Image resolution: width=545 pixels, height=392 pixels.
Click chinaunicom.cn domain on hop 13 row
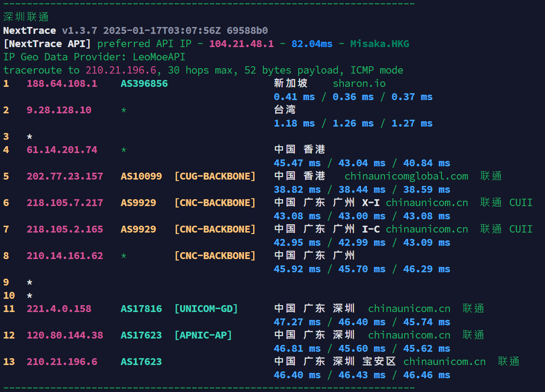(444, 362)
